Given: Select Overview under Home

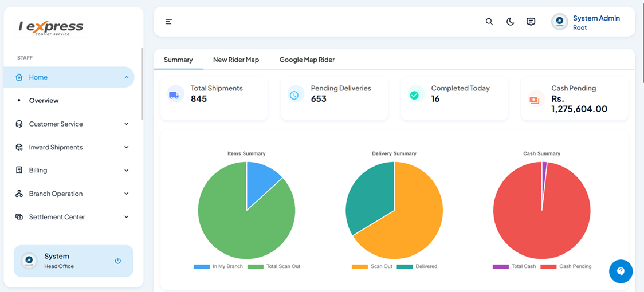Looking at the screenshot, I should [44, 101].
